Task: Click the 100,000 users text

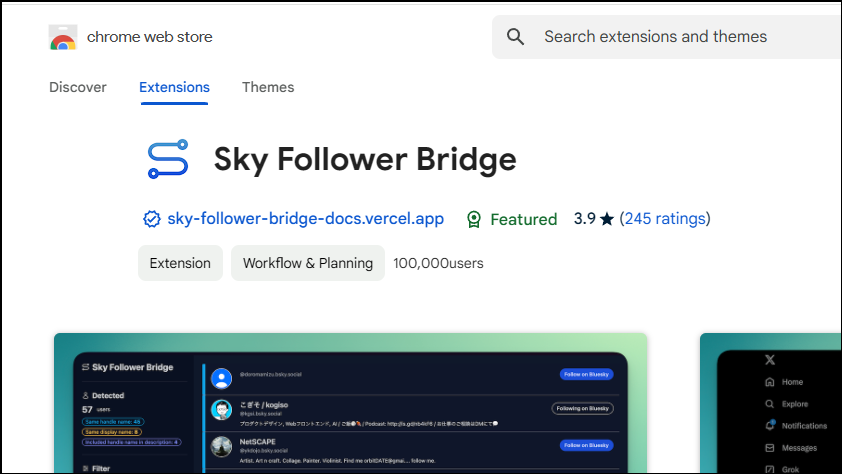Action: [x=438, y=263]
